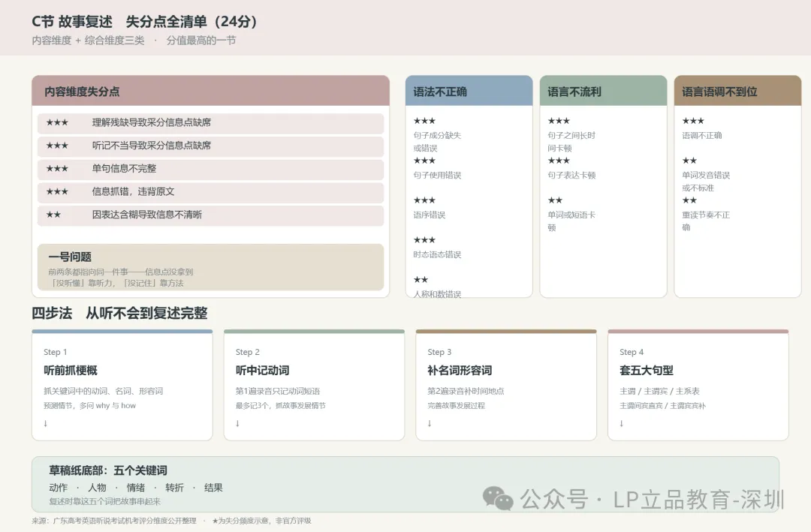Click the row text 听记不当导致采分信息点缺席
The width and height of the screenshot is (811, 532).
[x=152, y=146]
